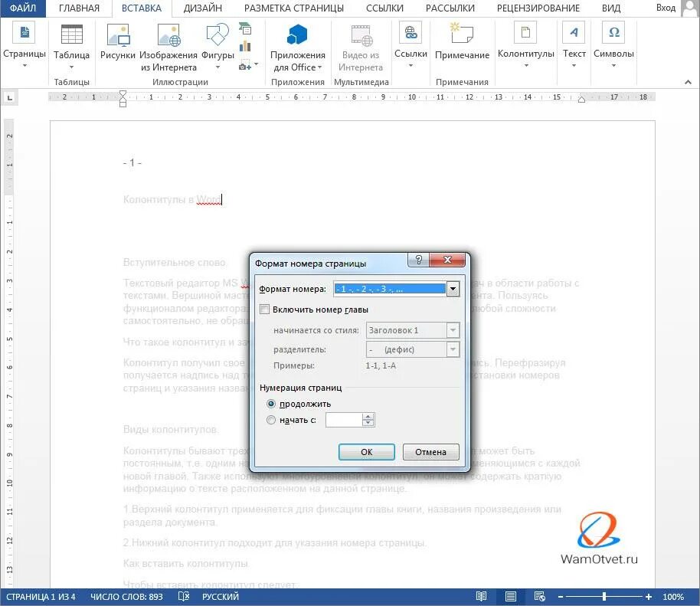Switch to the ССЫЛКИ ribbon tab
Screen dimensions: 700x606
click(x=384, y=8)
